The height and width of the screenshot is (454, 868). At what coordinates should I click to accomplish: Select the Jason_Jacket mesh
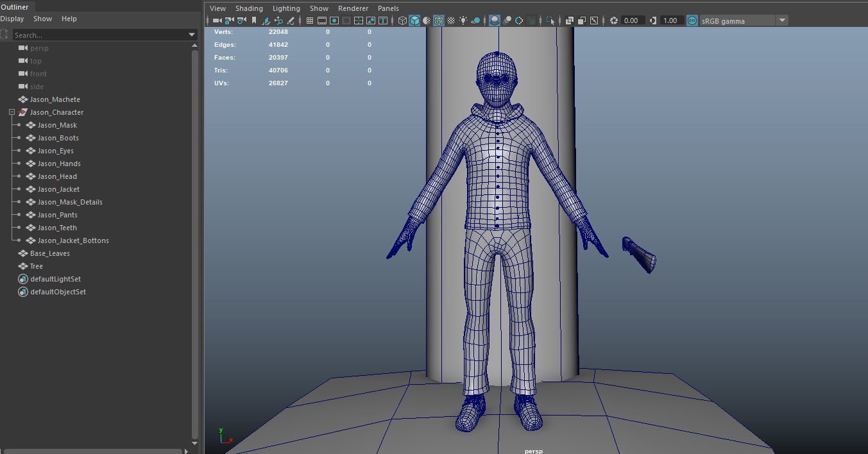59,189
